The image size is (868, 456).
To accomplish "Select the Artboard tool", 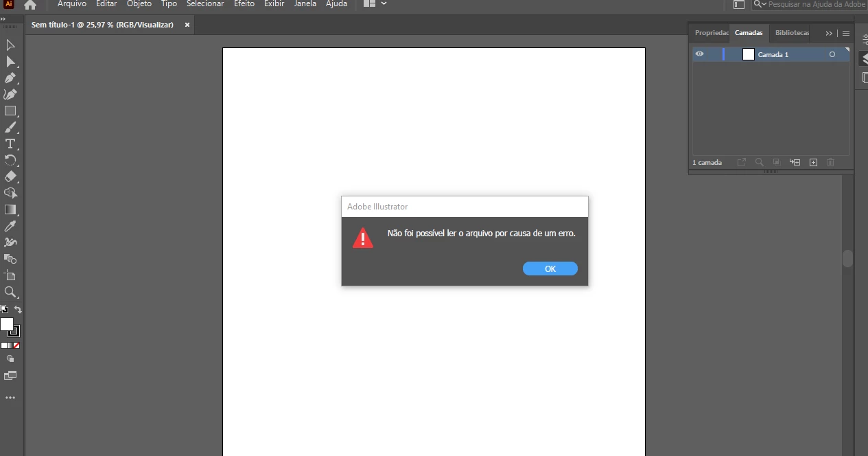I will (x=10, y=275).
